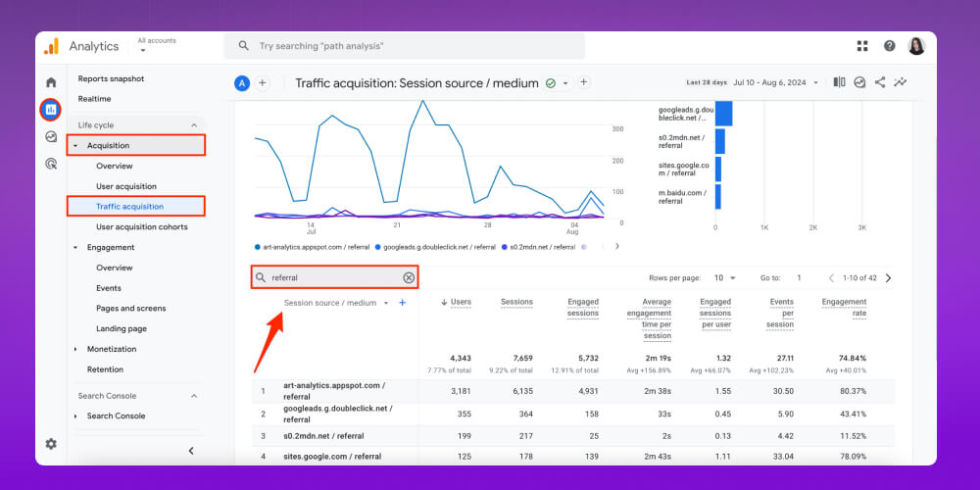Open dropdown beside report status checkmark

(565, 83)
